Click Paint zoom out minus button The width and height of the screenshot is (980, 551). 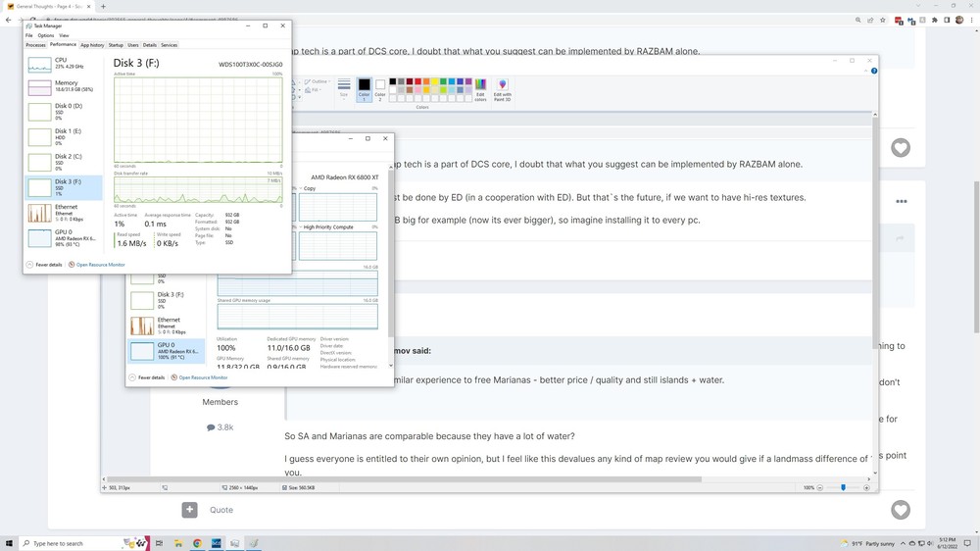[820, 488]
